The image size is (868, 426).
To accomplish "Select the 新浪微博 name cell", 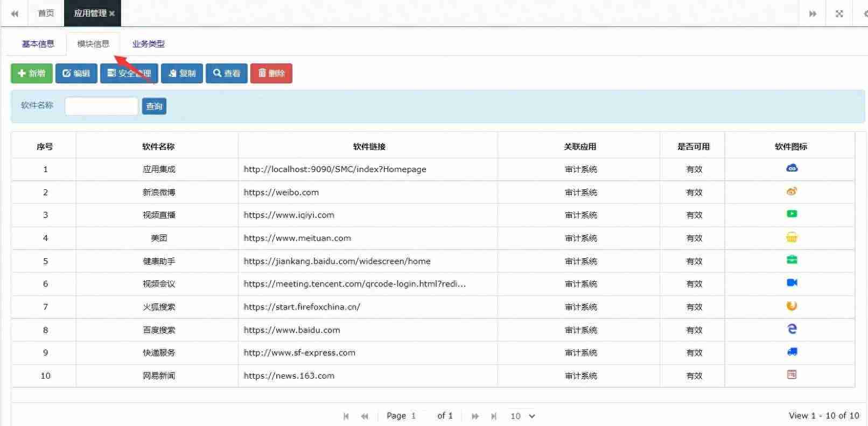I will 158,192.
